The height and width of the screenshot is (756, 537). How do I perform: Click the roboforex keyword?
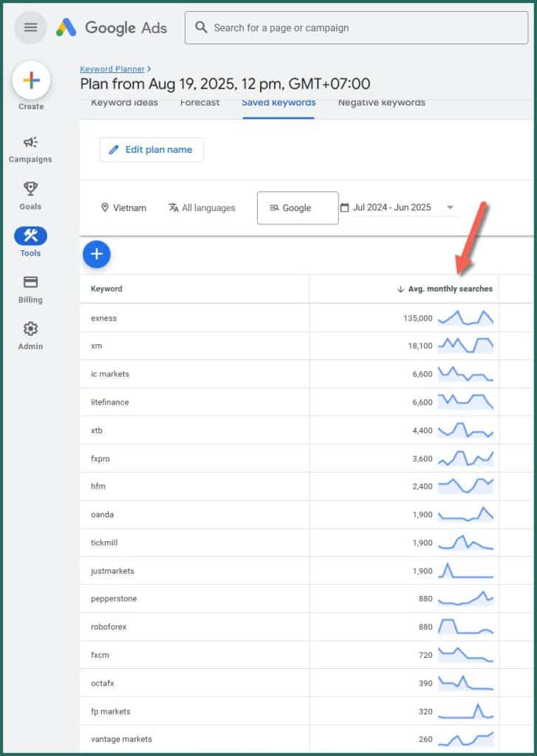click(x=109, y=627)
